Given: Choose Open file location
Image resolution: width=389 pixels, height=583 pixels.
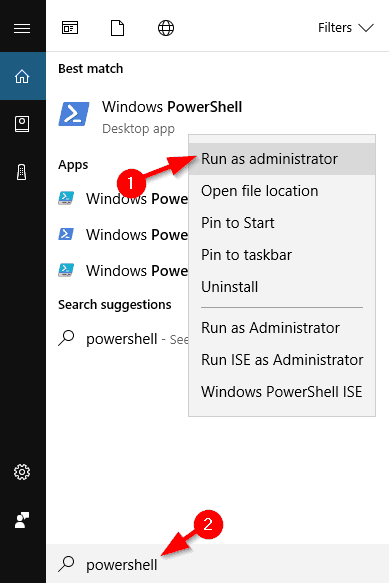Looking at the screenshot, I should (x=282, y=191).
